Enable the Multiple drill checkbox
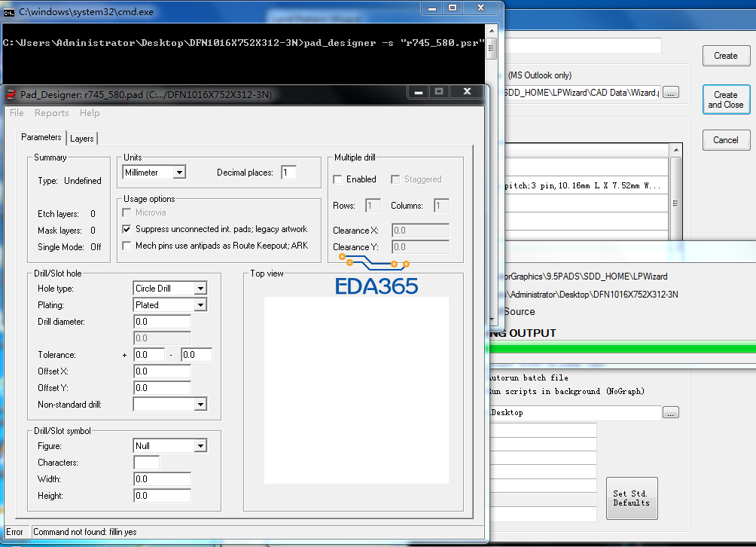 337,179
